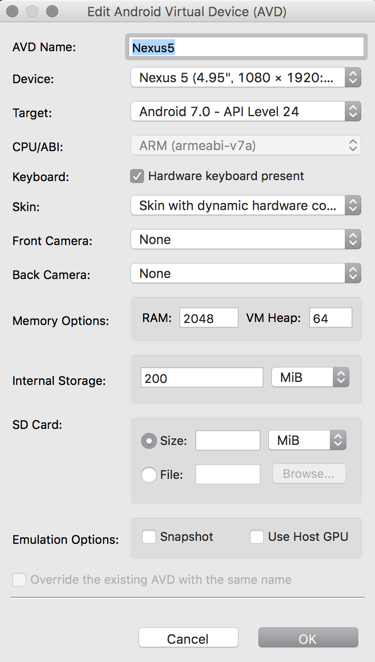
Task: Click the VM Heap field showing 64
Action: tap(331, 318)
